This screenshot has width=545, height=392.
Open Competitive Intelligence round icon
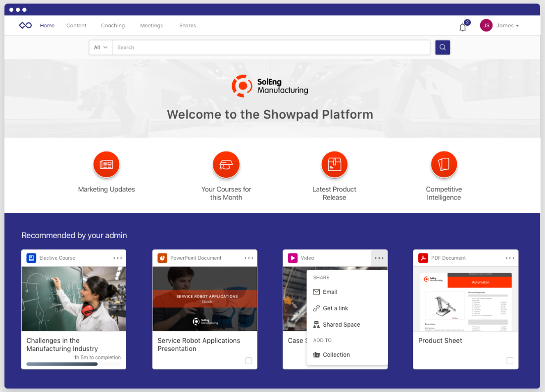click(444, 164)
